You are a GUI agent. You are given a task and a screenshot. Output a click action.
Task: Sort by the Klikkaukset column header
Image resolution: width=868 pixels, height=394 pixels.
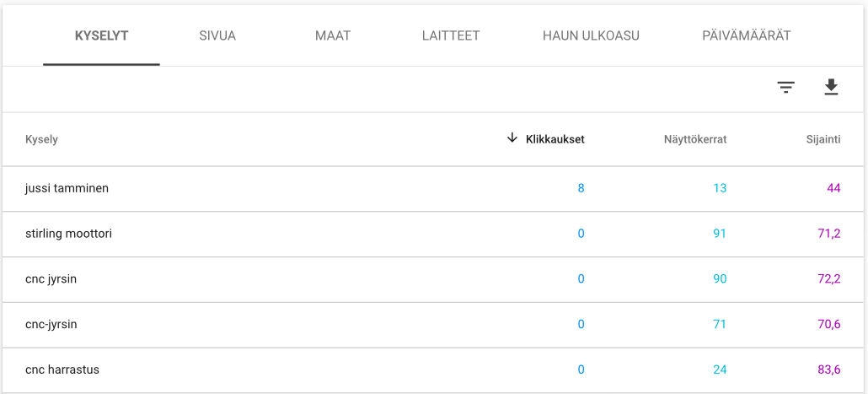point(555,139)
